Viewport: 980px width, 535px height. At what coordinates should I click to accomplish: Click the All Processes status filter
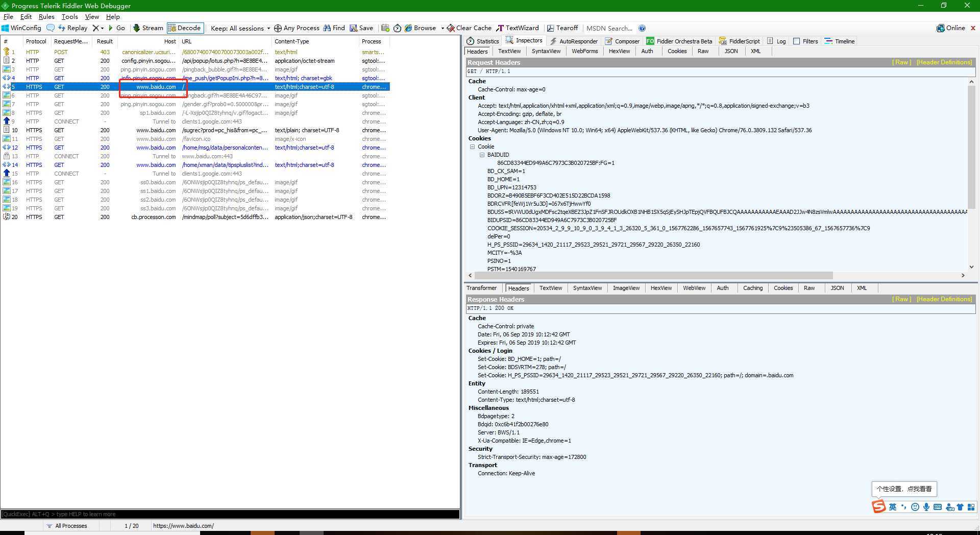[67, 526]
